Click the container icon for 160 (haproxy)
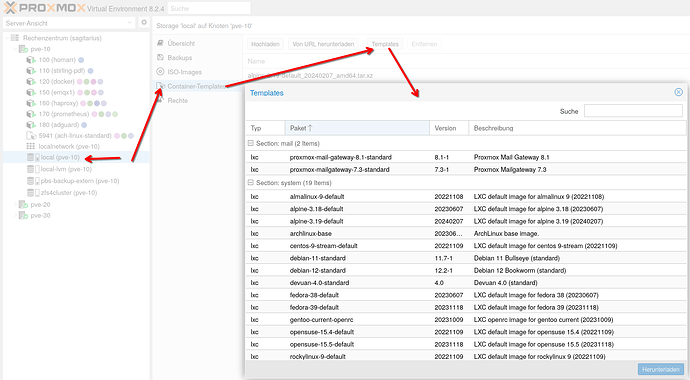This screenshot has width=690, height=380. point(31,103)
